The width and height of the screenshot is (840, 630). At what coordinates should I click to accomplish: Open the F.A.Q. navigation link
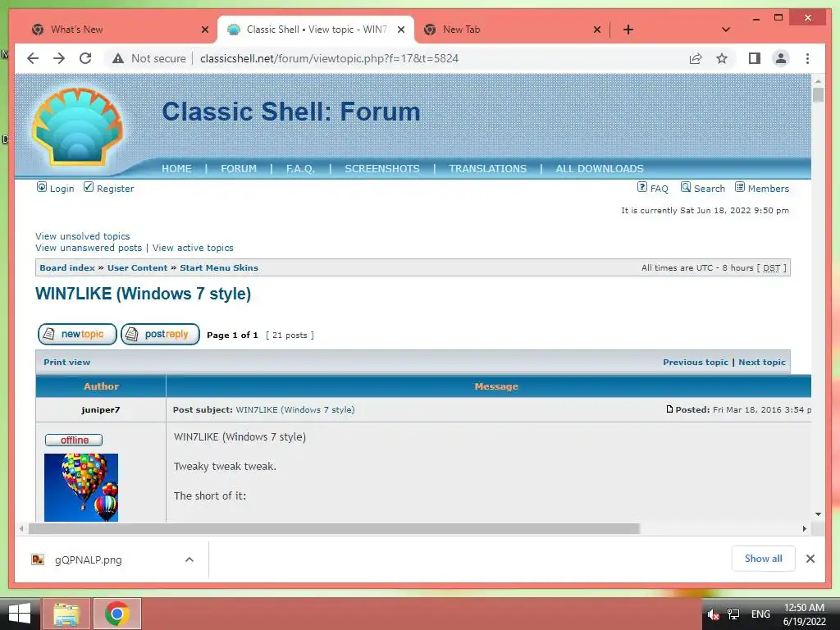[x=300, y=169]
